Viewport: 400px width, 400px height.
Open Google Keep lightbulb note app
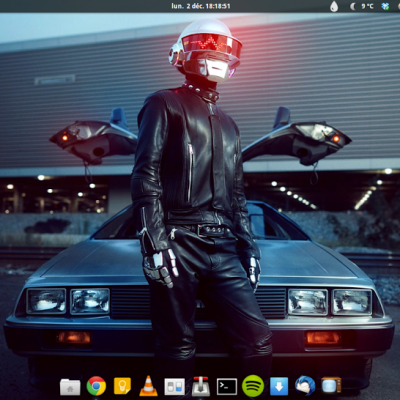pos(122,386)
